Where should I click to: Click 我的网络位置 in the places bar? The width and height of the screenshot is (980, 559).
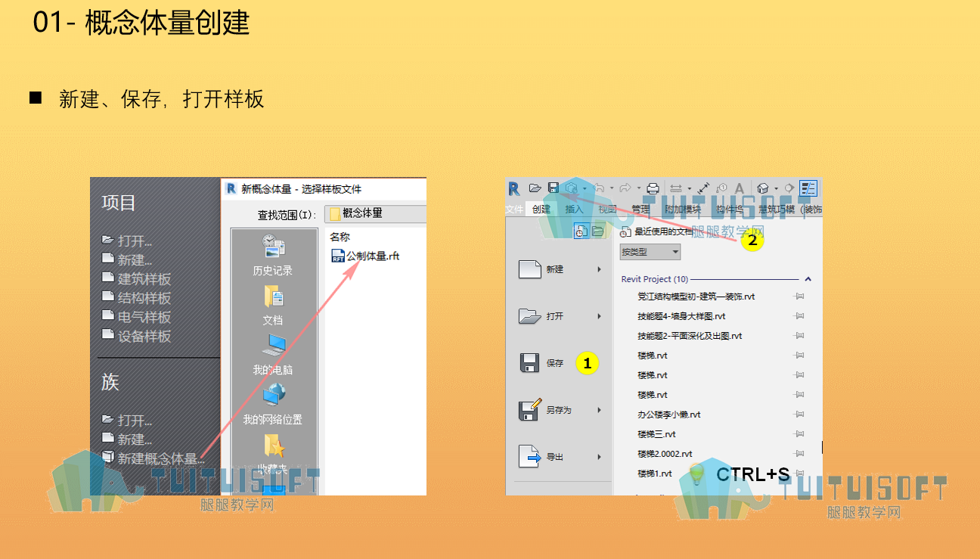pyautogui.click(x=273, y=404)
